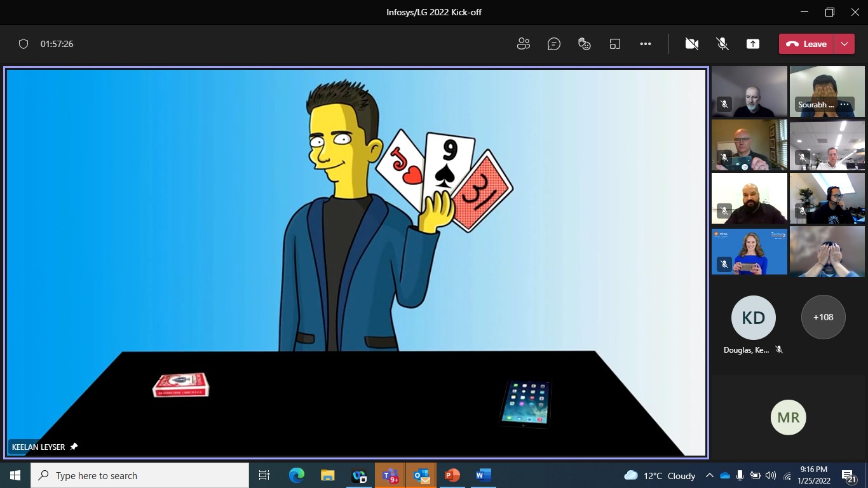
Task: Select the bald bearded man's top-left video tile
Action: coord(749,91)
